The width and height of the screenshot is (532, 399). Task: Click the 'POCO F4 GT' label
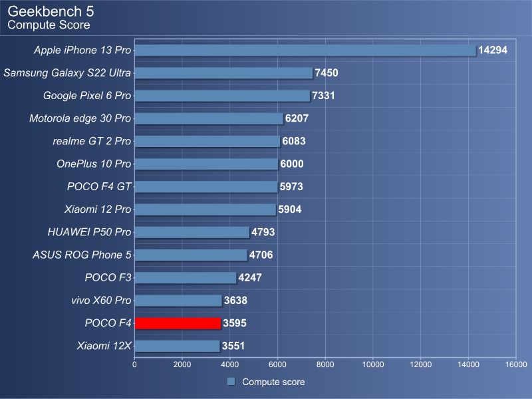(99, 187)
